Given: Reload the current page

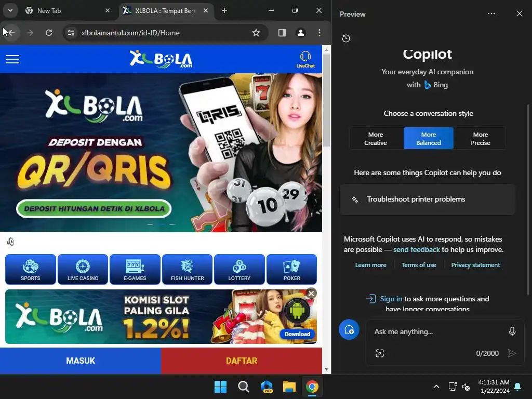Looking at the screenshot, I should (49, 33).
